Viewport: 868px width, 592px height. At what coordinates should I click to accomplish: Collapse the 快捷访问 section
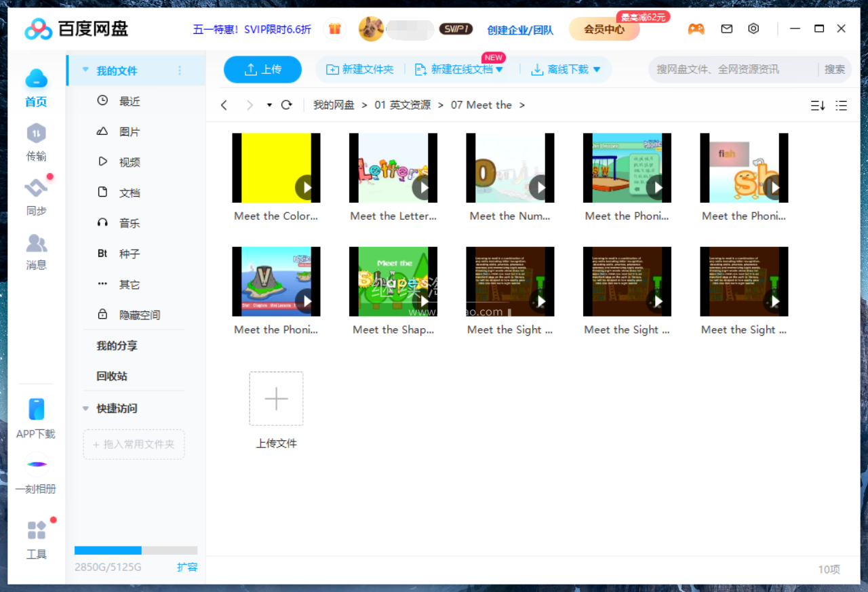tap(85, 408)
